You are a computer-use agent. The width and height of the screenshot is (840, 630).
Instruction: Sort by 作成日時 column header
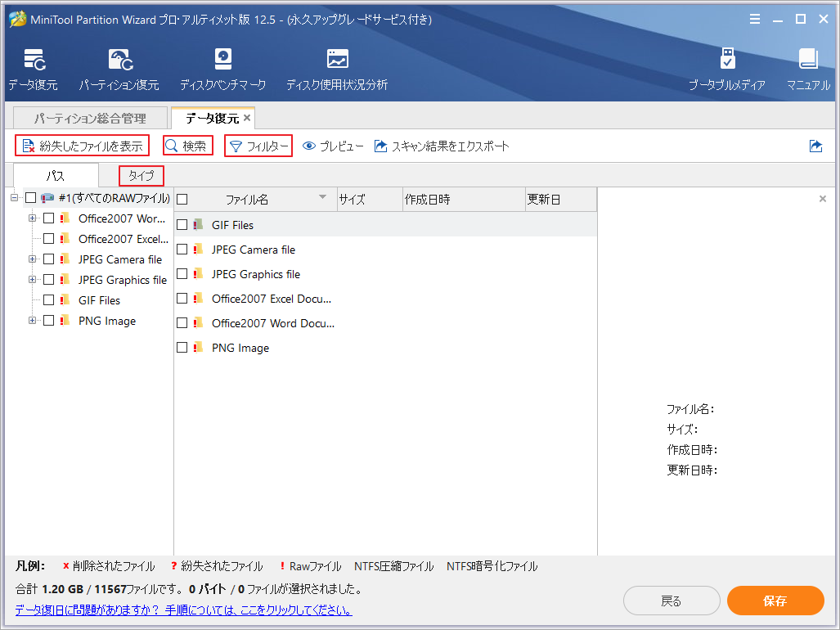(464, 200)
